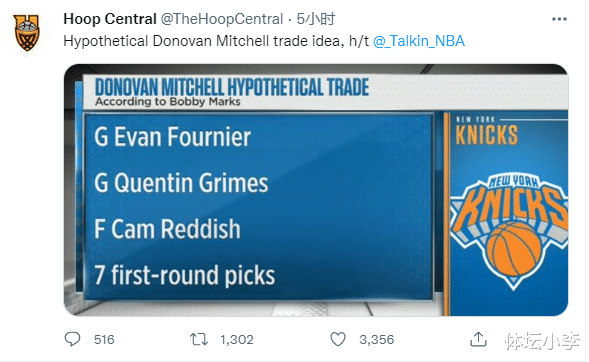The width and height of the screenshot is (589, 362).
Task: Click the F Cam Reddish line
Action: tap(167, 229)
